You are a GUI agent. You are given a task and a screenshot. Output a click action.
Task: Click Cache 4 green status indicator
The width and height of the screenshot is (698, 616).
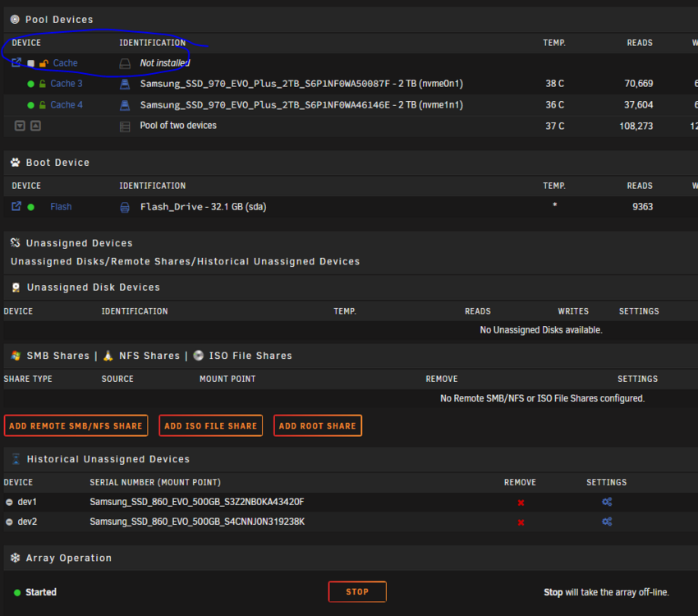click(30, 105)
